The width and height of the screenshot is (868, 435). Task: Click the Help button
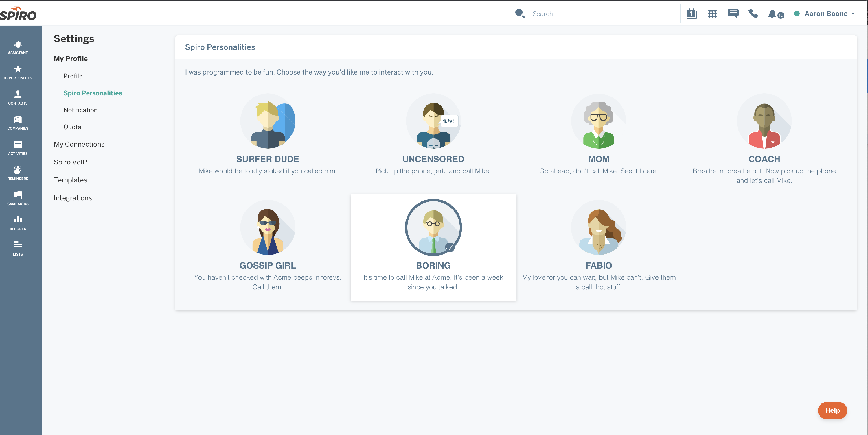[832, 410]
